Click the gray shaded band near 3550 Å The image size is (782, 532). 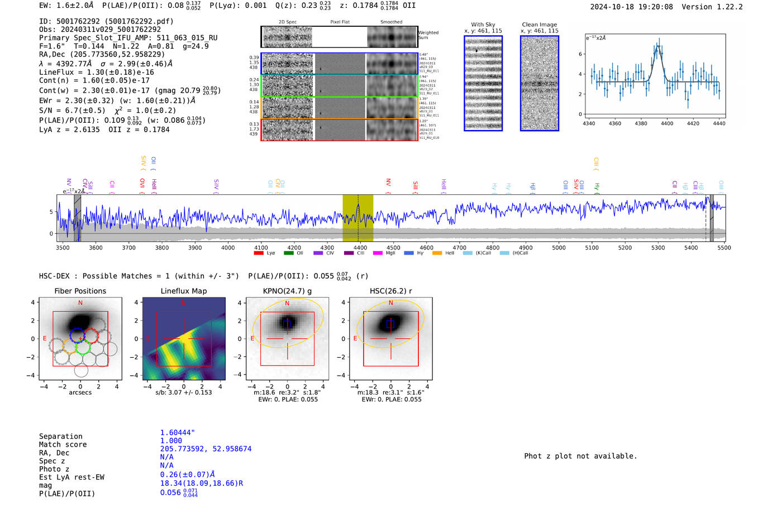77,218
